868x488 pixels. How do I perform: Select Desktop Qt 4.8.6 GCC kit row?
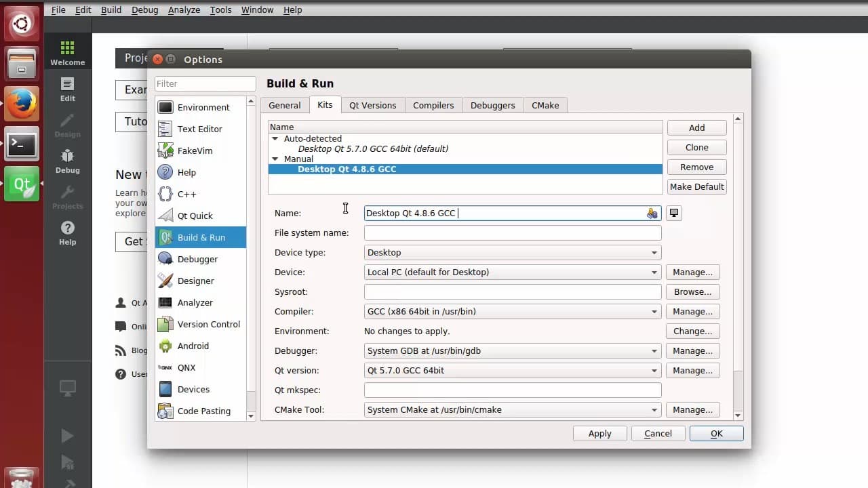465,169
